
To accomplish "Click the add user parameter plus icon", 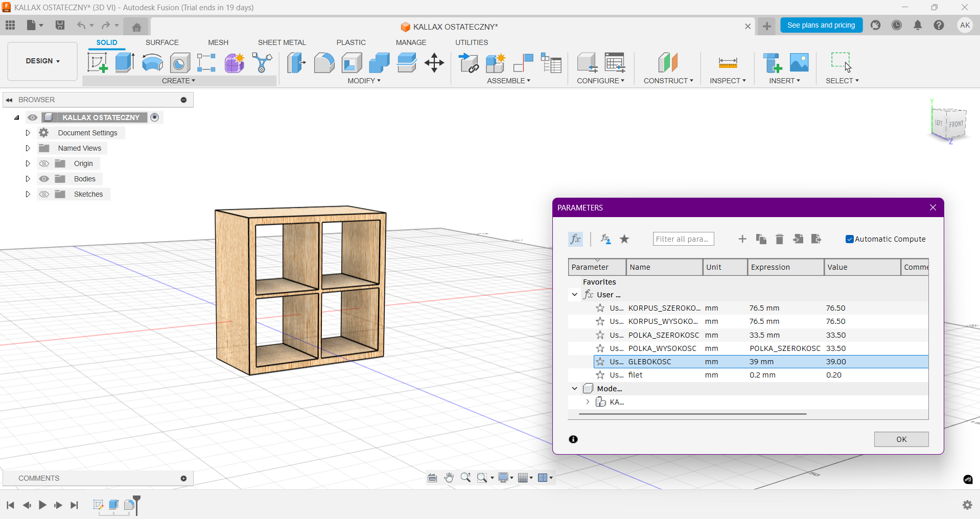I will coord(742,239).
